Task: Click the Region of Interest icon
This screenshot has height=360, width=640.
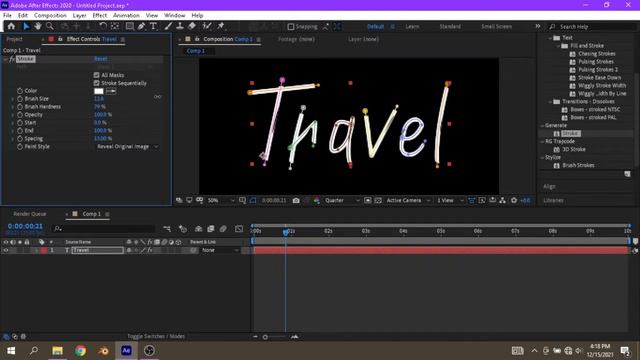Action: pyautogui.click(x=368, y=200)
